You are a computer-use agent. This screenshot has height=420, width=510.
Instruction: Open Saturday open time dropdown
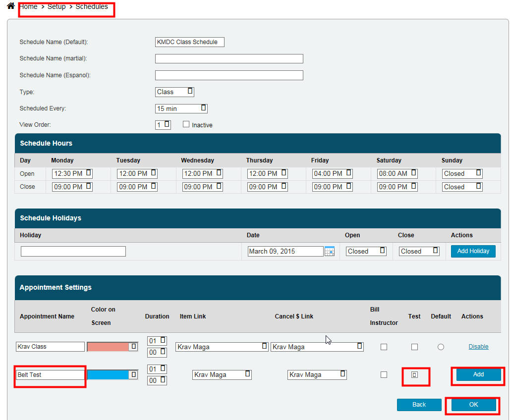click(x=397, y=173)
